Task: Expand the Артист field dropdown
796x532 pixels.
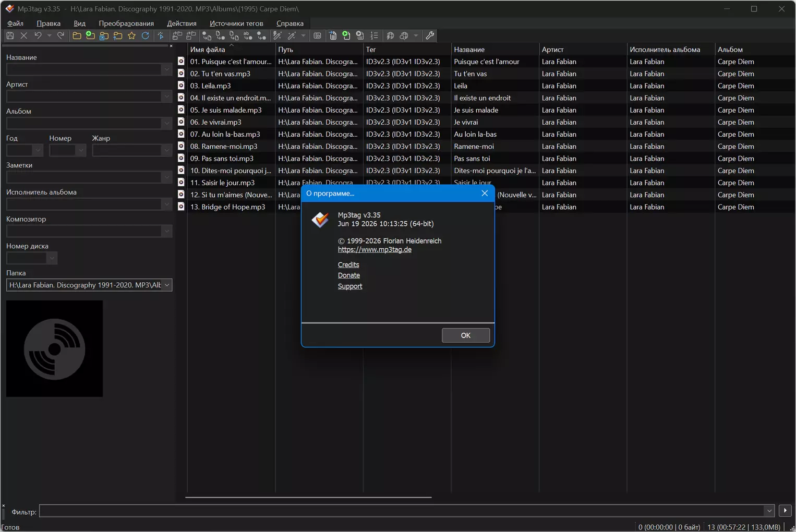Action: [x=166, y=96]
